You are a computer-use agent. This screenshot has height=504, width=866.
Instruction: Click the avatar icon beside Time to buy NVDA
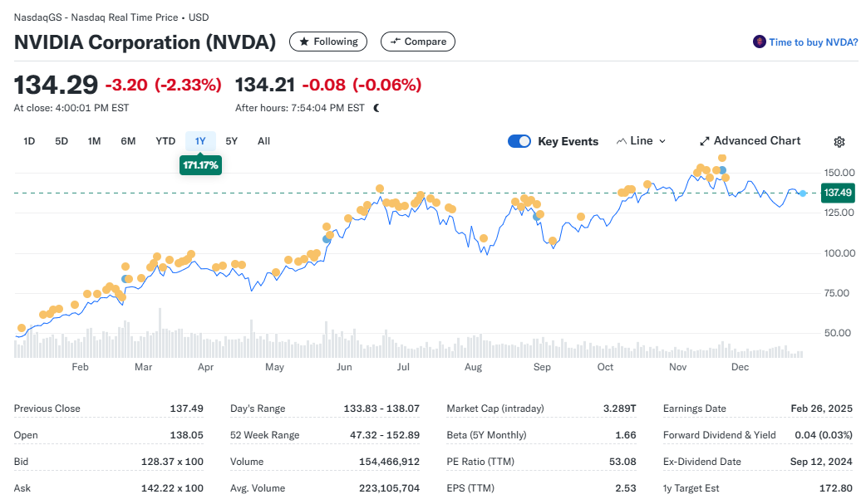(x=760, y=42)
